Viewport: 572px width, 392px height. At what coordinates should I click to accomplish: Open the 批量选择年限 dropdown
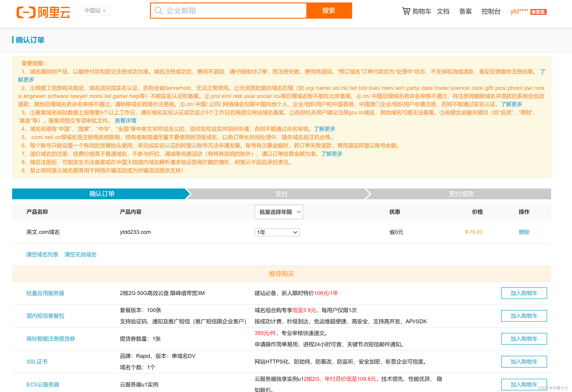click(279, 212)
